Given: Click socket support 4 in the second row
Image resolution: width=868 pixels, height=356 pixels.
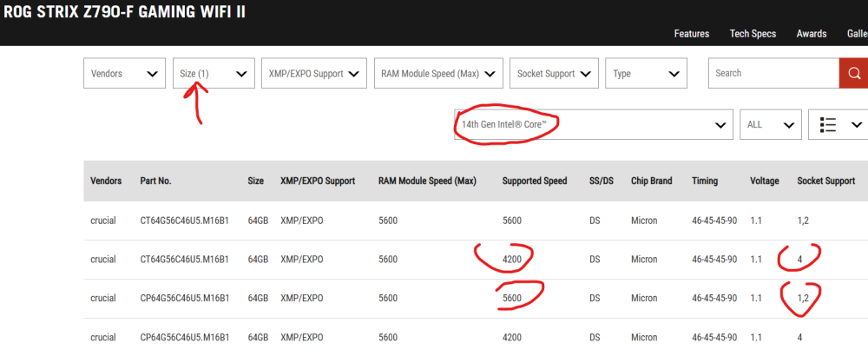Looking at the screenshot, I should pos(799,259).
